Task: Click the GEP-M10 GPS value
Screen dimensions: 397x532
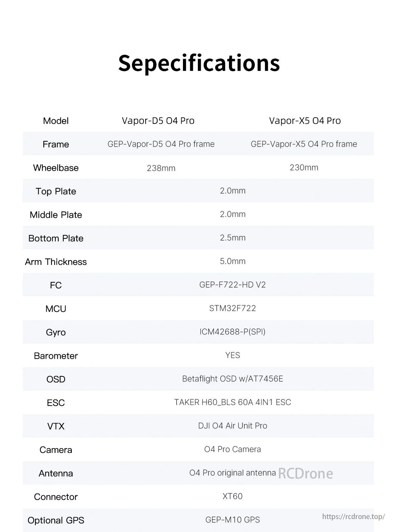Action: coord(233,520)
